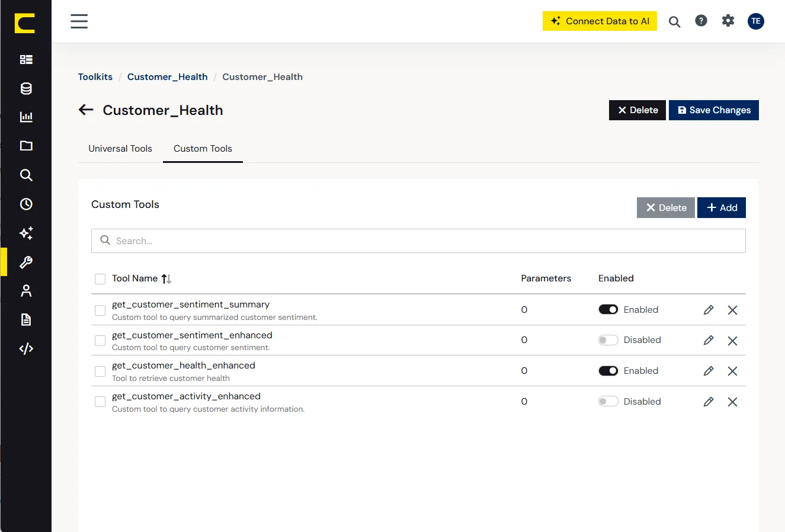Click the black Delete toolkit button
The width and height of the screenshot is (785, 532).
[637, 110]
